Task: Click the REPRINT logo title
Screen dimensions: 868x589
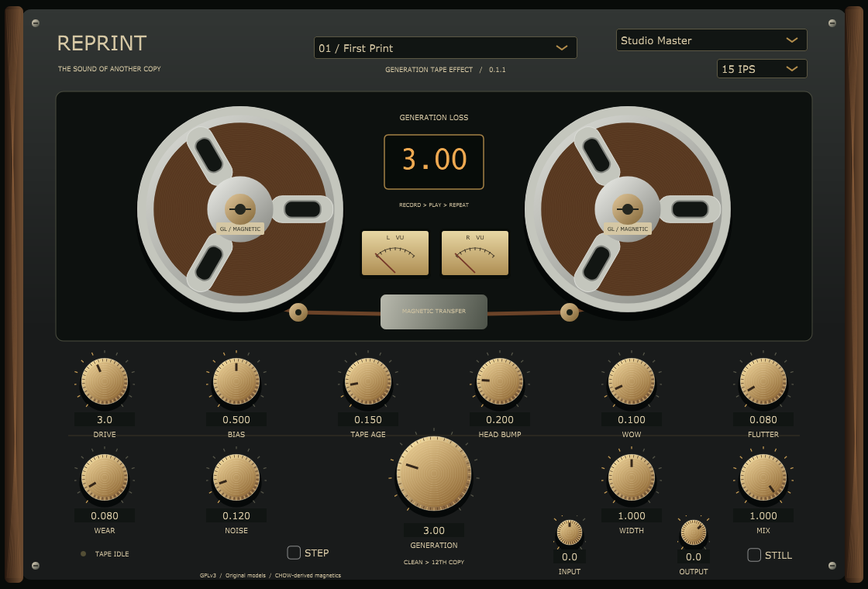Action: coord(102,43)
